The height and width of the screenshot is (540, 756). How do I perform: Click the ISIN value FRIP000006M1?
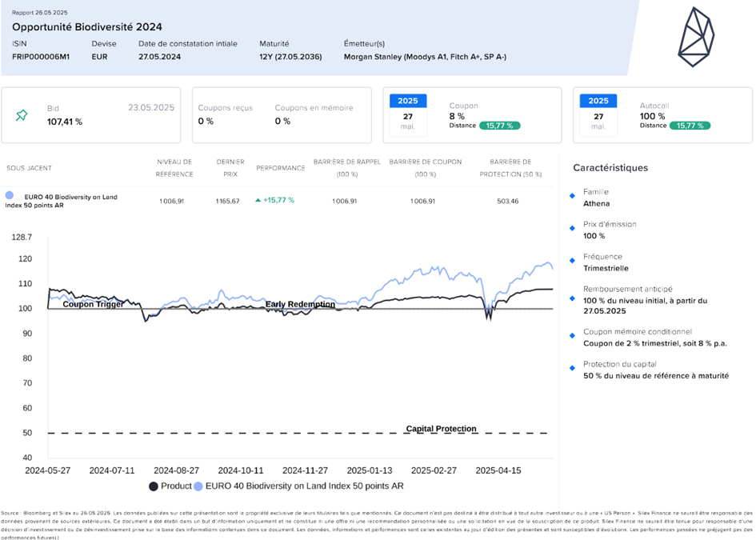[x=41, y=57]
